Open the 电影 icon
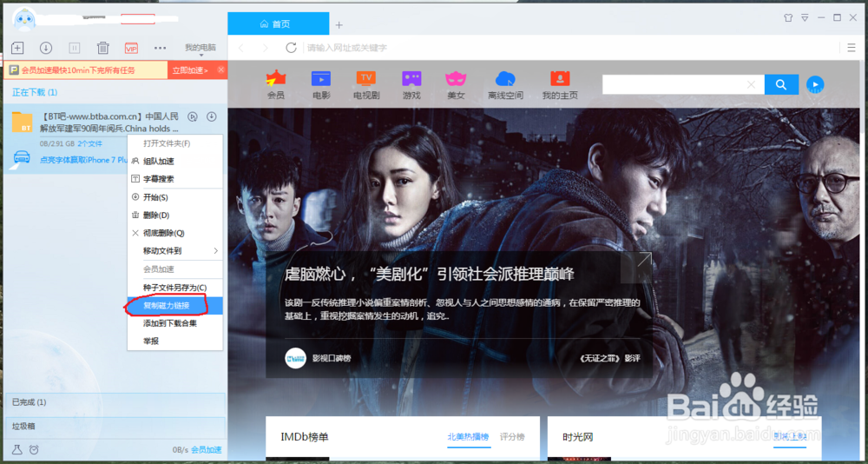Screen dimensions: 868x464 pyautogui.click(x=321, y=85)
